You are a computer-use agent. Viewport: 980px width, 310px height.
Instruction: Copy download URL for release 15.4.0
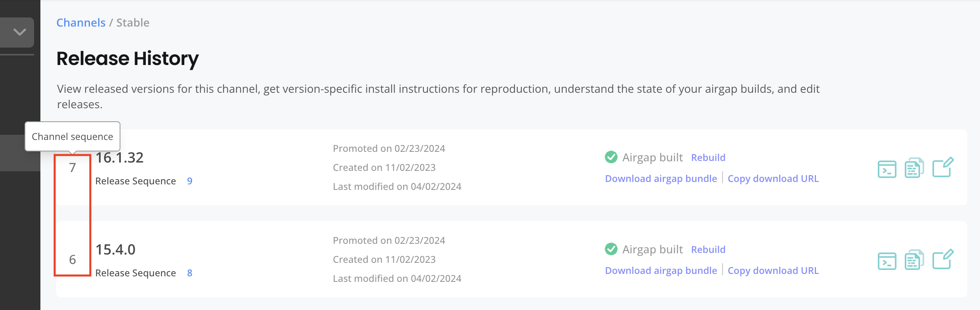coord(773,270)
